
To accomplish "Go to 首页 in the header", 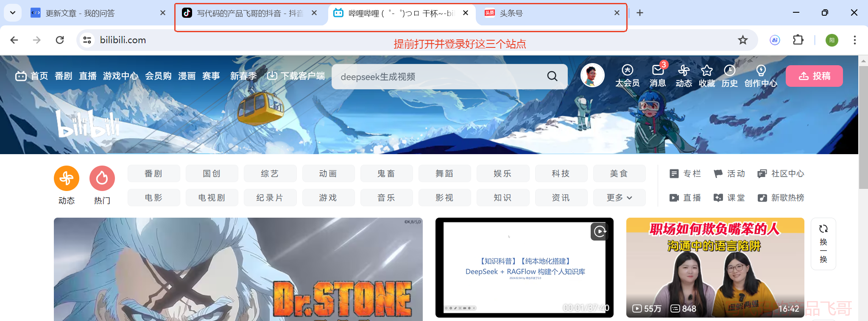I will (x=32, y=76).
